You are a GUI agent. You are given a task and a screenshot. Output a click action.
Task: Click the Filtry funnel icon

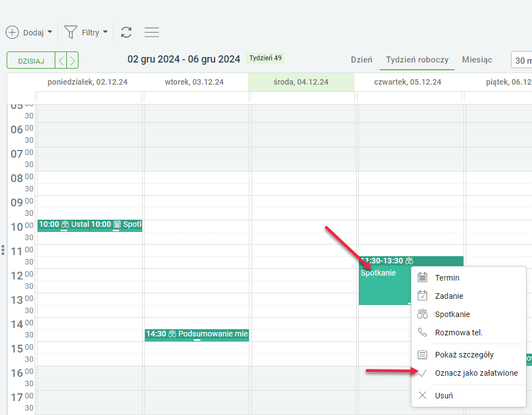point(71,32)
